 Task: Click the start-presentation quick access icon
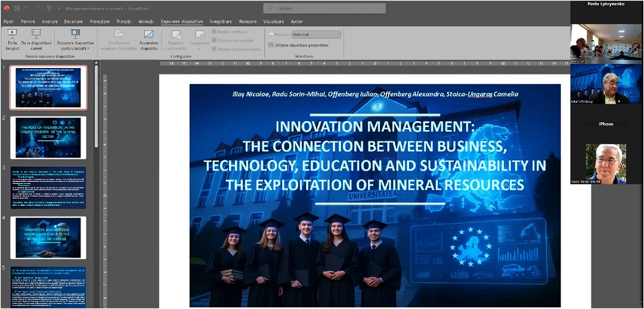(x=49, y=8)
